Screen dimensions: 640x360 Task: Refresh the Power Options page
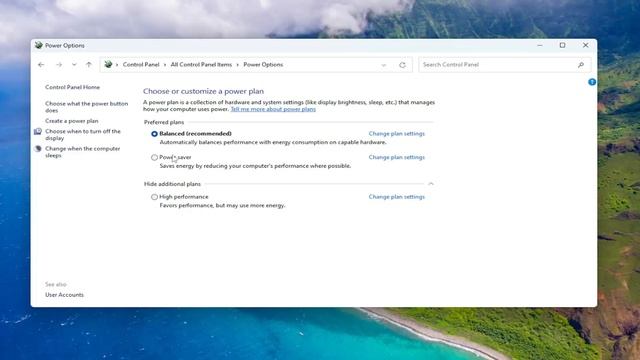point(402,65)
